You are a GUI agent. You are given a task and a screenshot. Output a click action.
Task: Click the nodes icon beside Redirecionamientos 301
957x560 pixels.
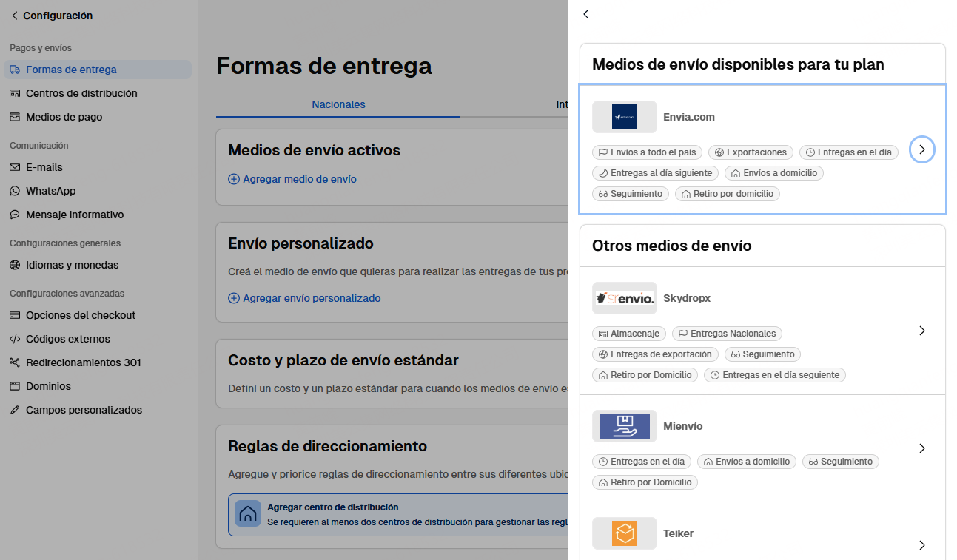pyautogui.click(x=15, y=362)
